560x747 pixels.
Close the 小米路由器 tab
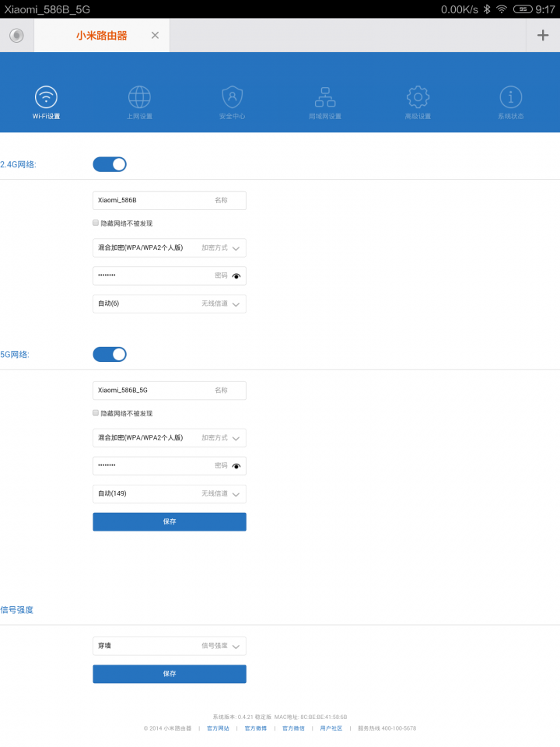(x=155, y=35)
